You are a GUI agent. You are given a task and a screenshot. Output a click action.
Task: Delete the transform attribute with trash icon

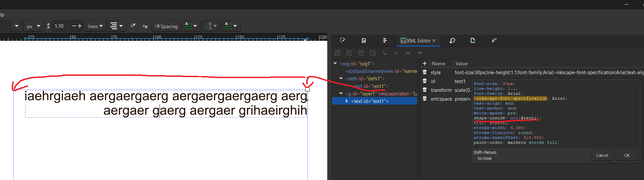(425, 90)
